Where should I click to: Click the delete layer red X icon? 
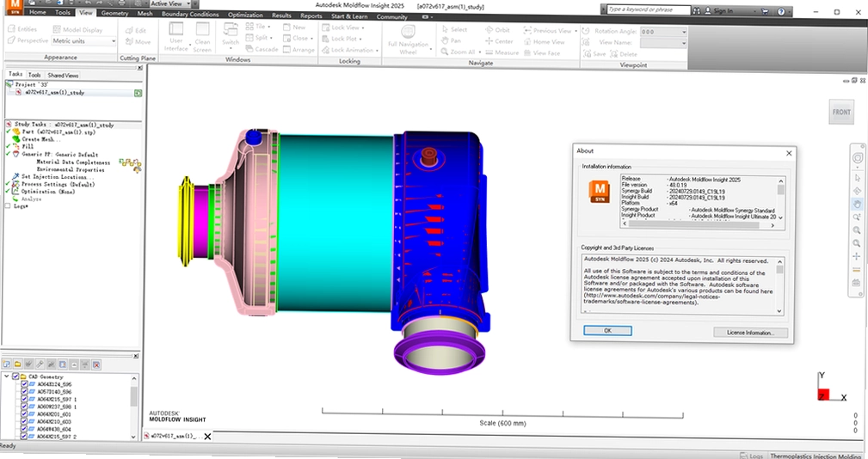[x=96, y=364]
